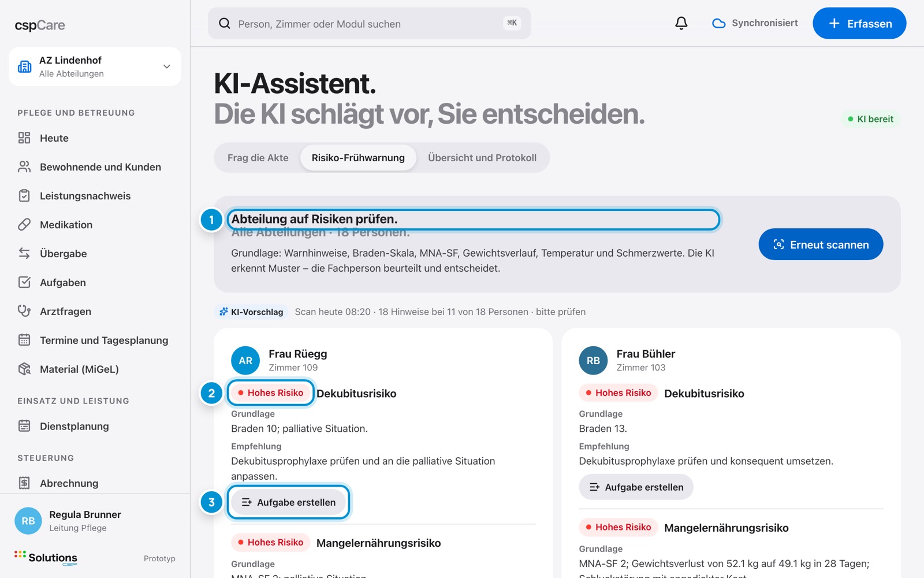The height and width of the screenshot is (578, 924).
Task: Create task for Frau Rüegg Dekubitusrisiko
Action: pos(288,502)
